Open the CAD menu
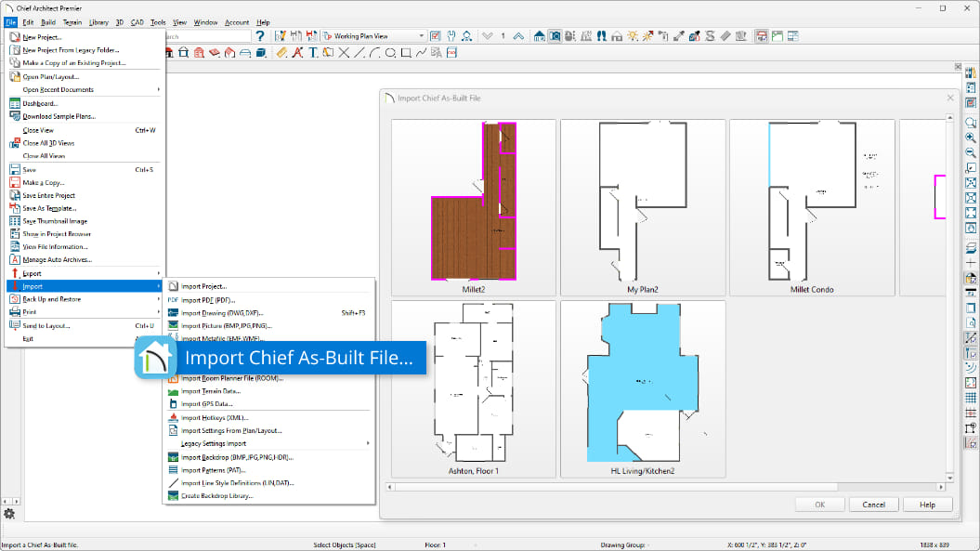Image resolution: width=980 pixels, height=551 pixels. [x=137, y=22]
